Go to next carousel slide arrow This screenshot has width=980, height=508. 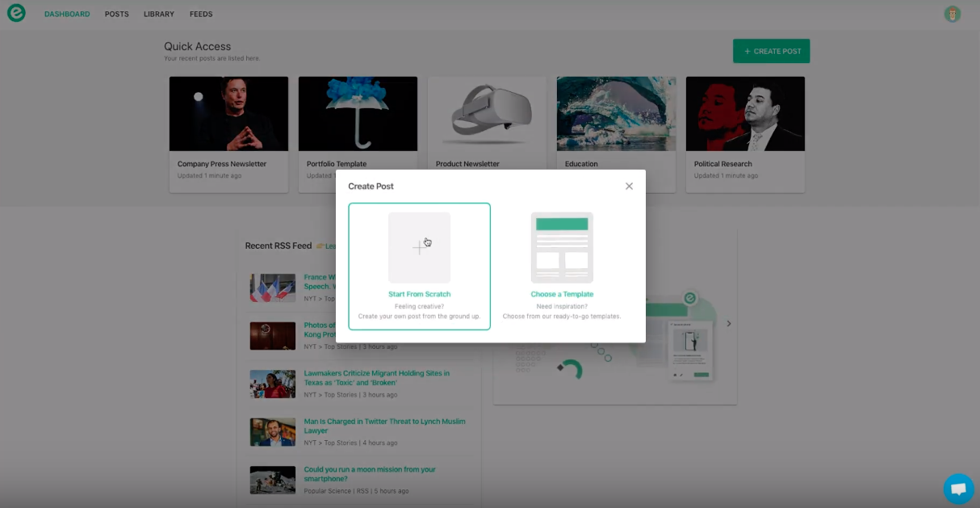point(729,324)
